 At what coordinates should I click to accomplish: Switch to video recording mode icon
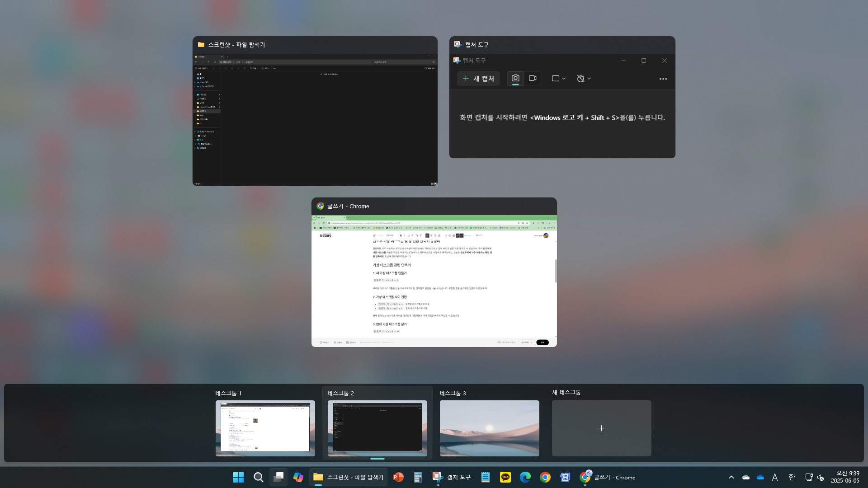coord(533,78)
